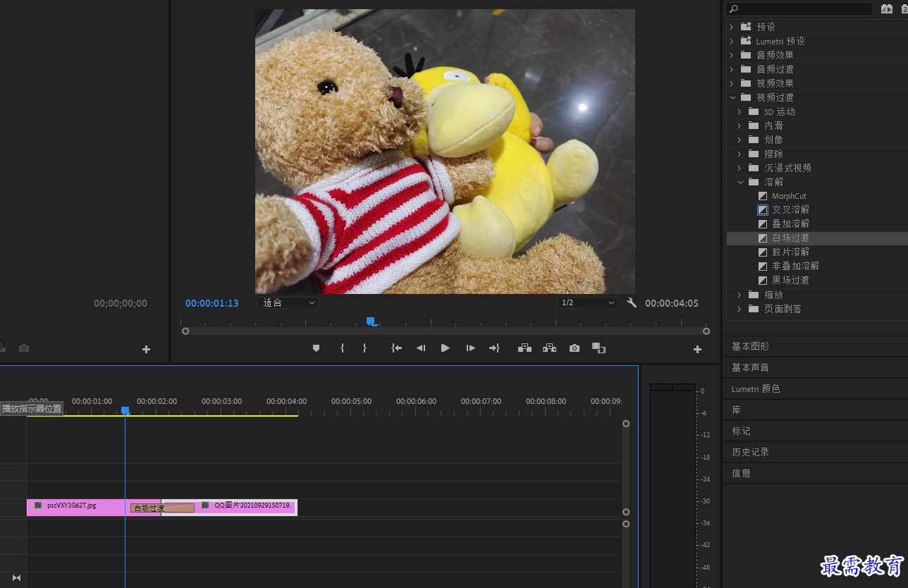Expand the 预设 folder
Image resolution: width=908 pixels, height=588 pixels.
732,27
